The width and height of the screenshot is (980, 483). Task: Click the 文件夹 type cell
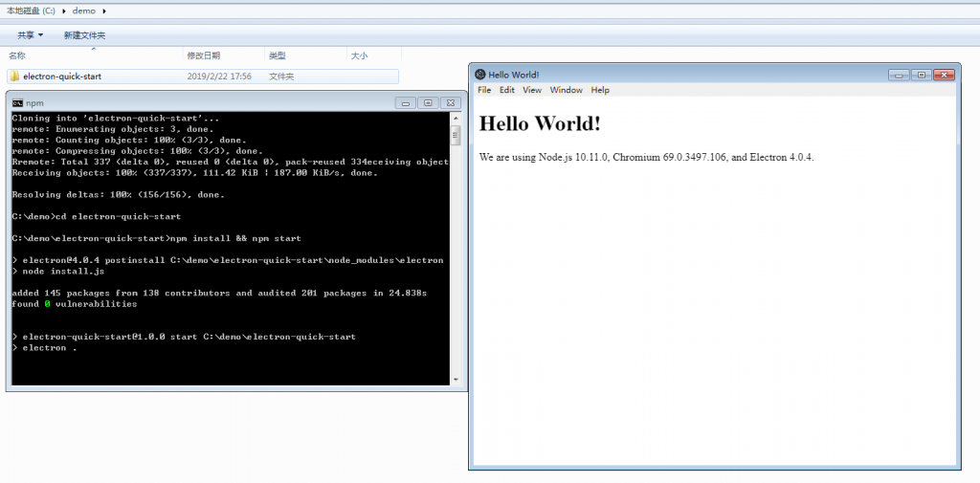281,77
